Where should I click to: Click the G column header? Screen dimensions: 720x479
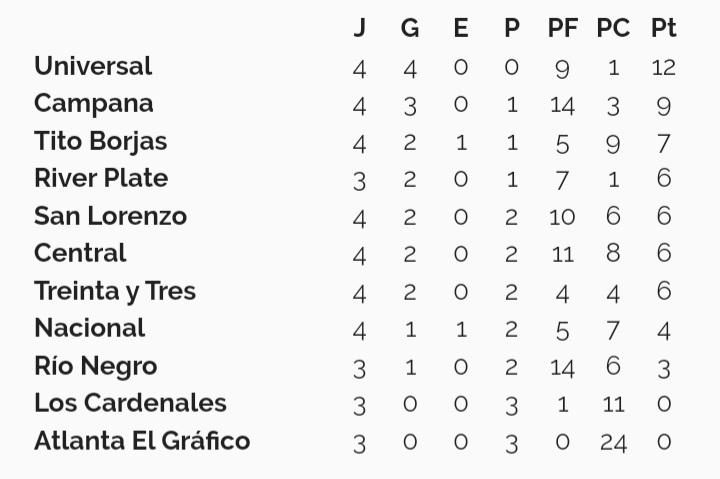point(410,28)
